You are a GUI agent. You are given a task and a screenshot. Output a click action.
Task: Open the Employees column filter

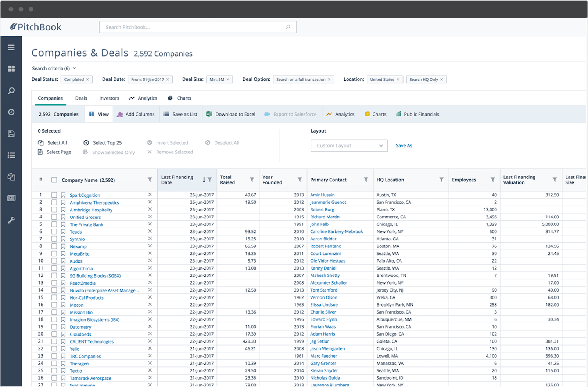click(x=492, y=180)
